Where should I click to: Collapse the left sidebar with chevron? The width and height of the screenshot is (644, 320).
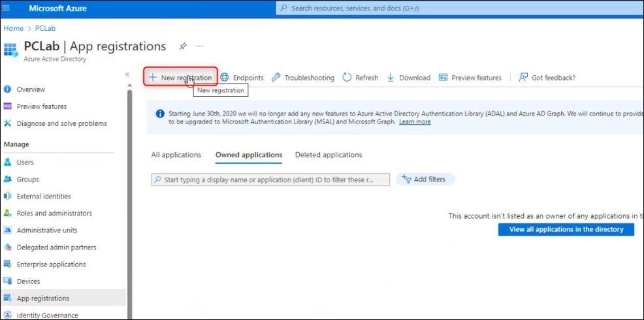coord(127,74)
